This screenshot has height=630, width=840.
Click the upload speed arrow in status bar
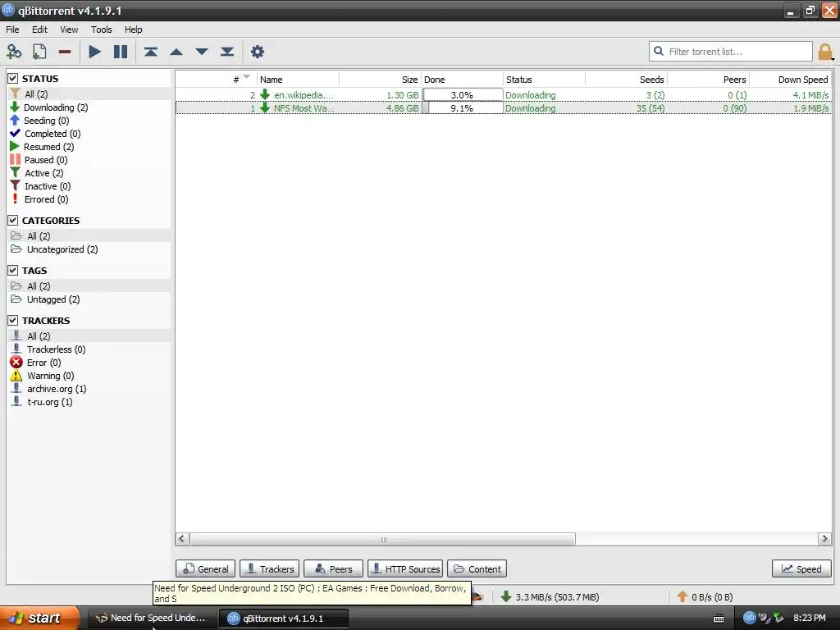(x=682, y=596)
